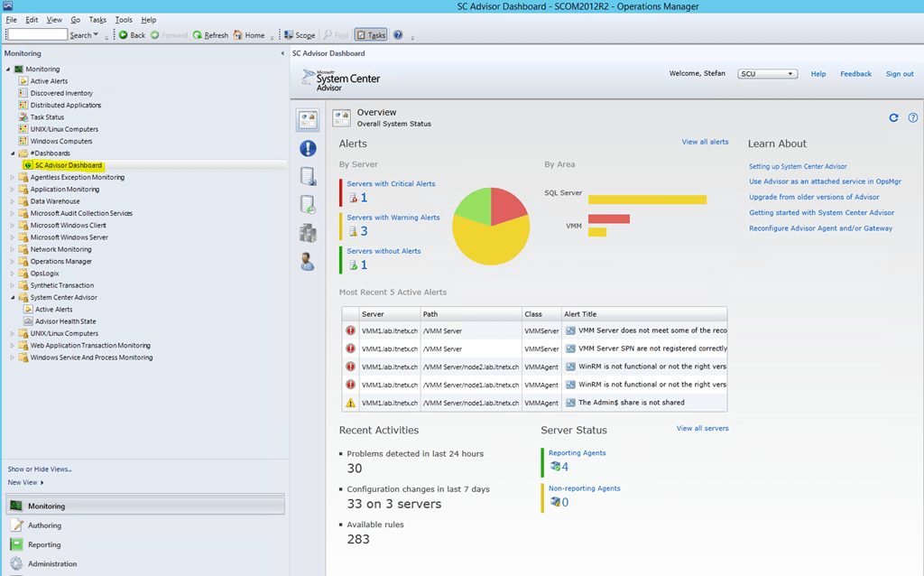
Task: Open the Servers sidebar icon below the Alerts icon
Action: (x=308, y=176)
